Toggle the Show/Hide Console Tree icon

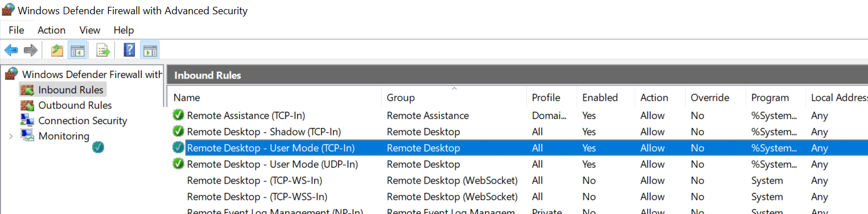point(77,50)
